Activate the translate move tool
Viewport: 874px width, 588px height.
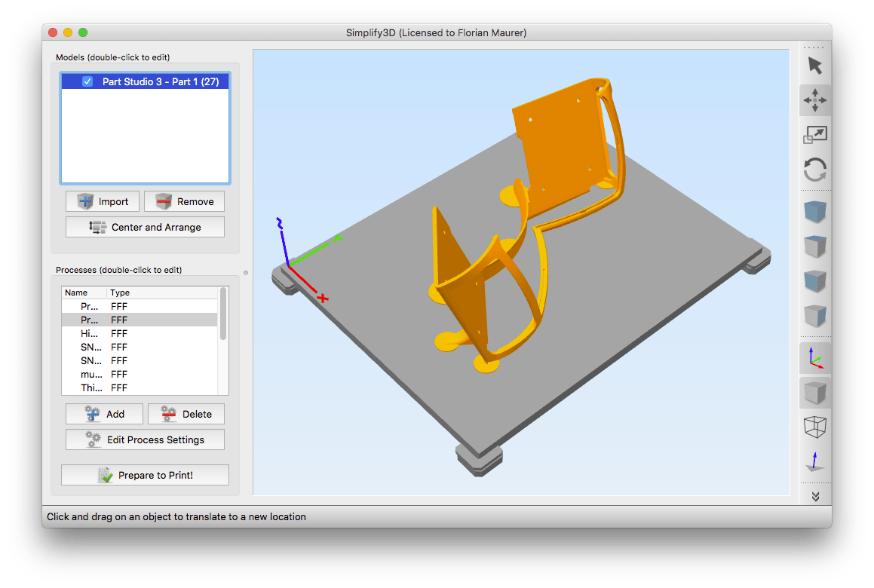tap(815, 100)
